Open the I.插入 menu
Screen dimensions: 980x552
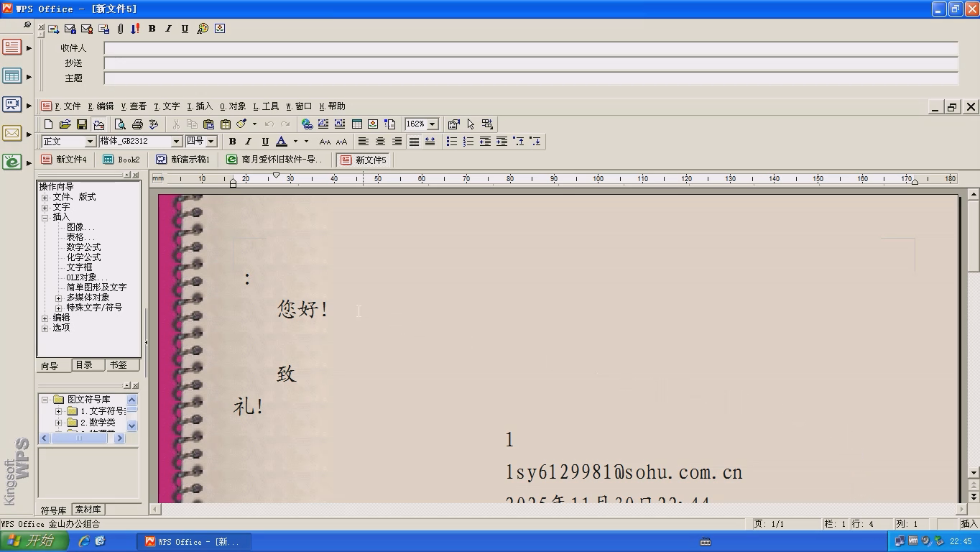(x=200, y=106)
